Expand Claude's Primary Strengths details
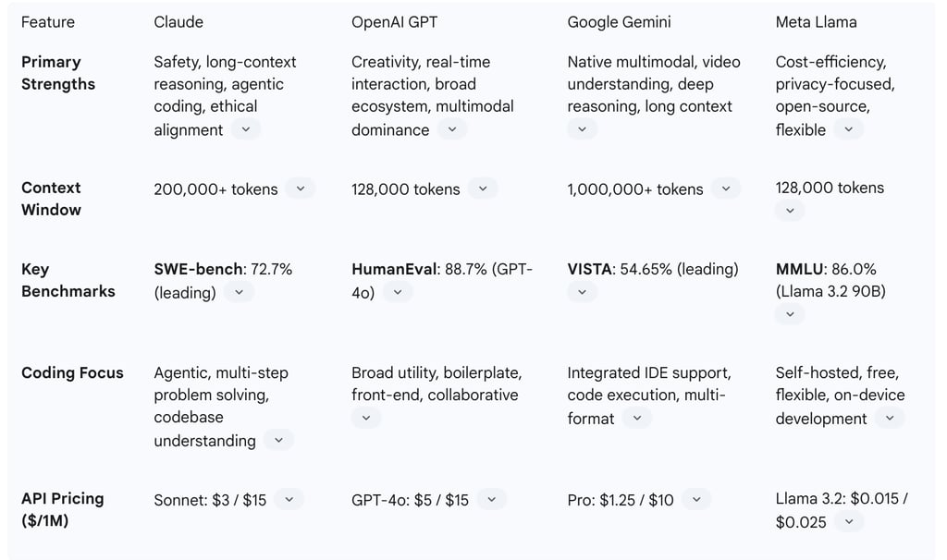The image size is (947, 560). (246, 128)
